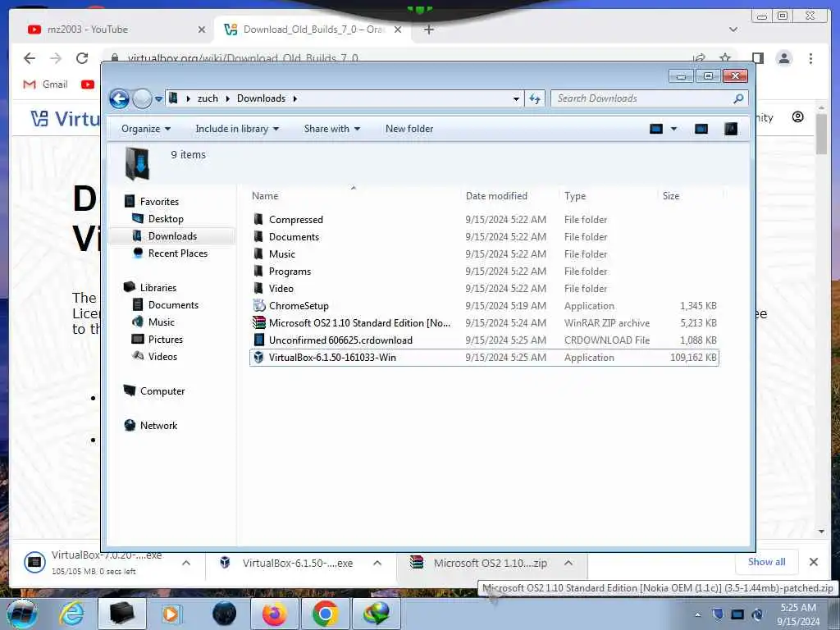Select Network in the navigation pane
The image size is (840, 630).
pos(158,426)
